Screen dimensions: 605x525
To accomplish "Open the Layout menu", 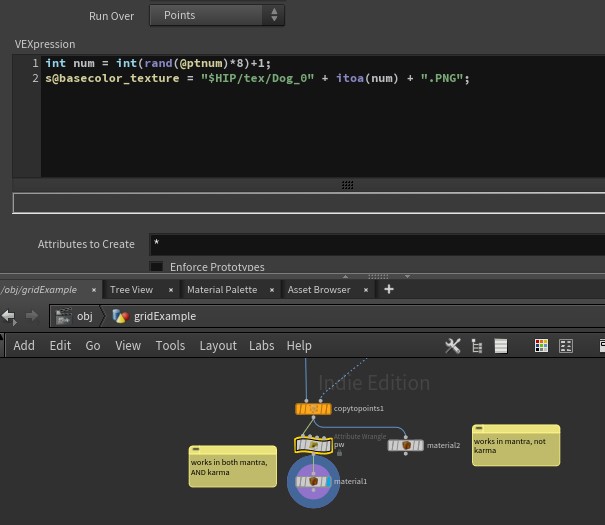I will coord(218,345).
